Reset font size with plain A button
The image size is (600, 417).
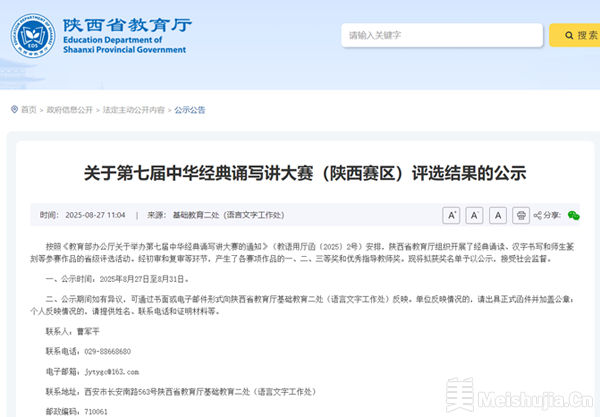pyautogui.click(x=498, y=215)
